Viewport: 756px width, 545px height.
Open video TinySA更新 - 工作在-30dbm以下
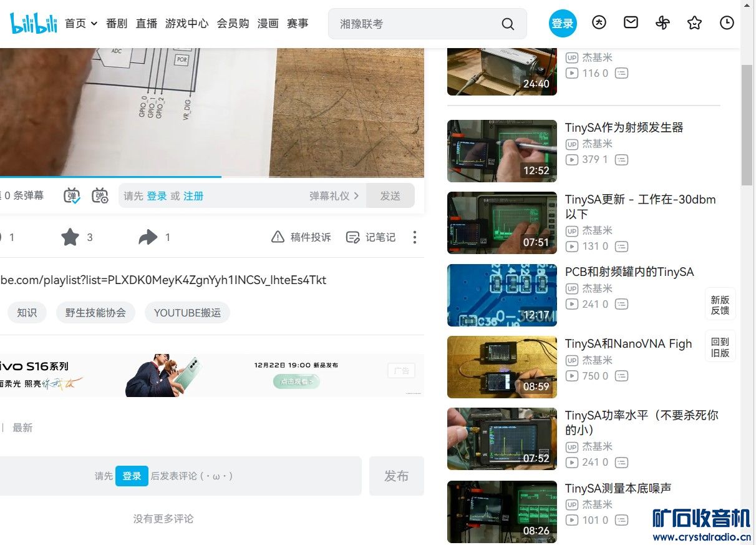click(641, 207)
